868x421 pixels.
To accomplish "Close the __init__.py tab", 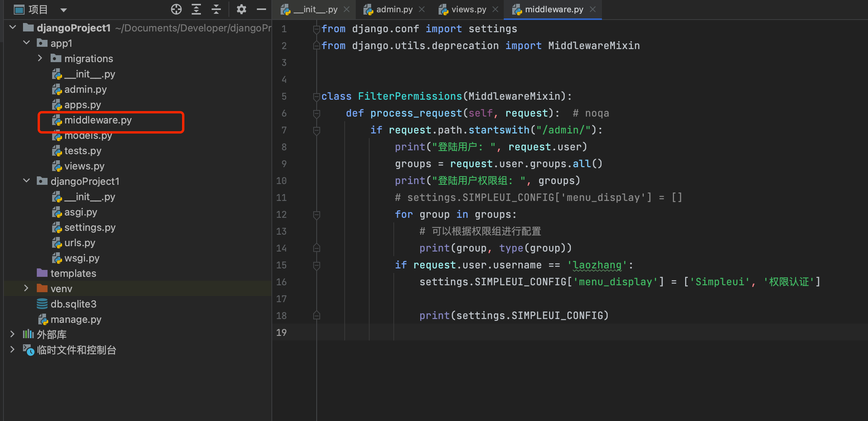I will [x=347, y=9].
